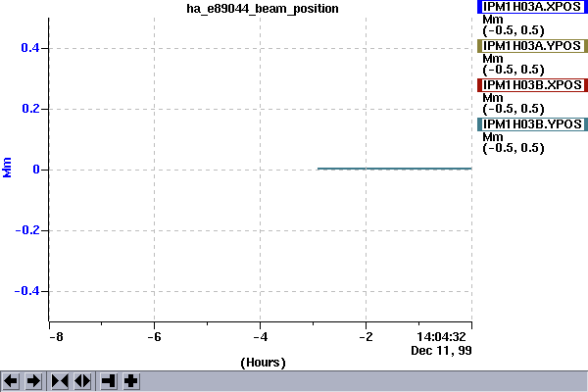588x392 pixels.
Task: Click the plus-shaped icon in the toolbar
Action: pos(130,381)
